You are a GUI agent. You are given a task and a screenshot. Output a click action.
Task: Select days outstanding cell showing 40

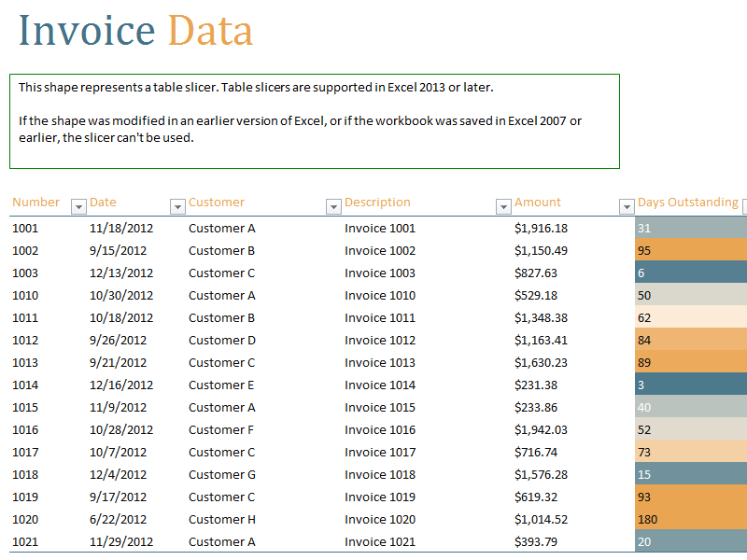point(691,407)
